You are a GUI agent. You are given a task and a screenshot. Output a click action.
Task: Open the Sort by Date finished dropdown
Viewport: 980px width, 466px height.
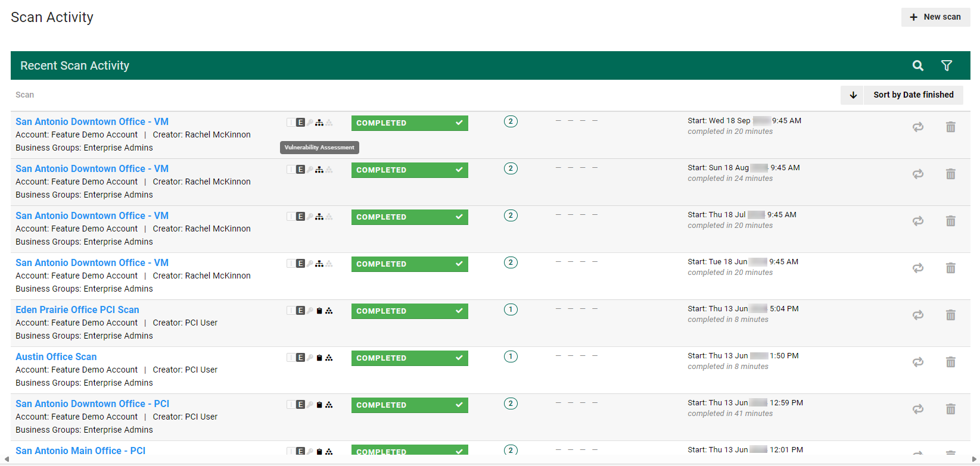913,95
